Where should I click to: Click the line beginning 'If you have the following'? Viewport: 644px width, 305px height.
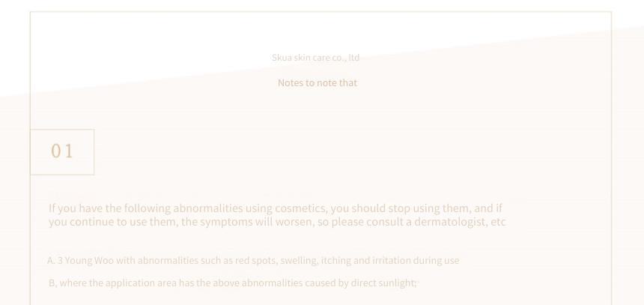[x=275, y=208]
